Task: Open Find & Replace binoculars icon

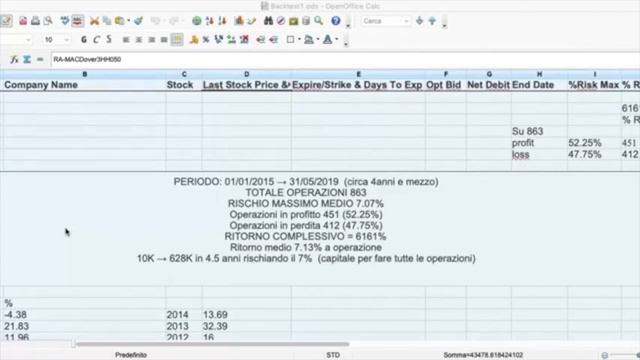Action: 268,21
